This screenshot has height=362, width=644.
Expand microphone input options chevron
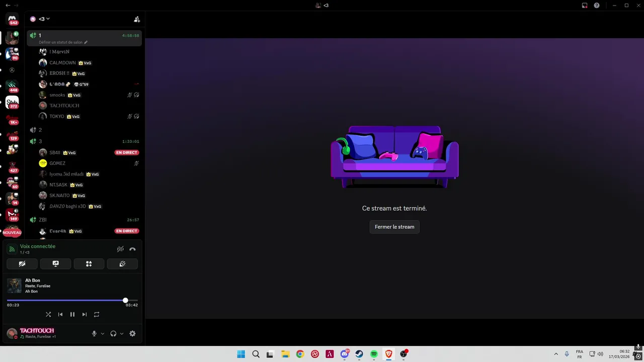[x=103, y=333]
